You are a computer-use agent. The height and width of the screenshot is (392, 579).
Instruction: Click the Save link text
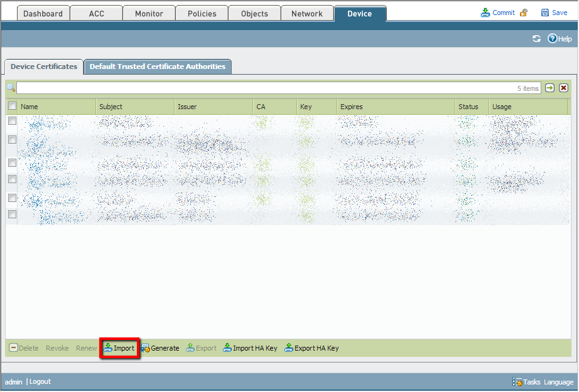(560, 13)
